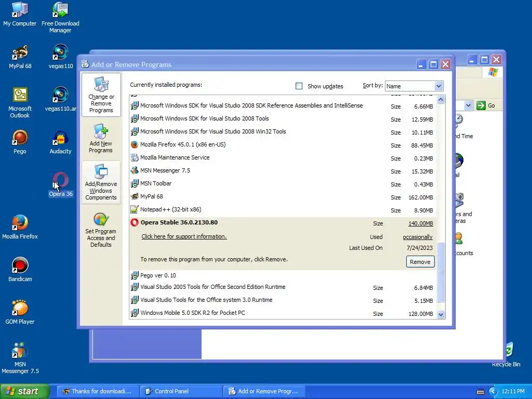Select MSN Toolbar program row
532x399 pixels.
[282, 183]
